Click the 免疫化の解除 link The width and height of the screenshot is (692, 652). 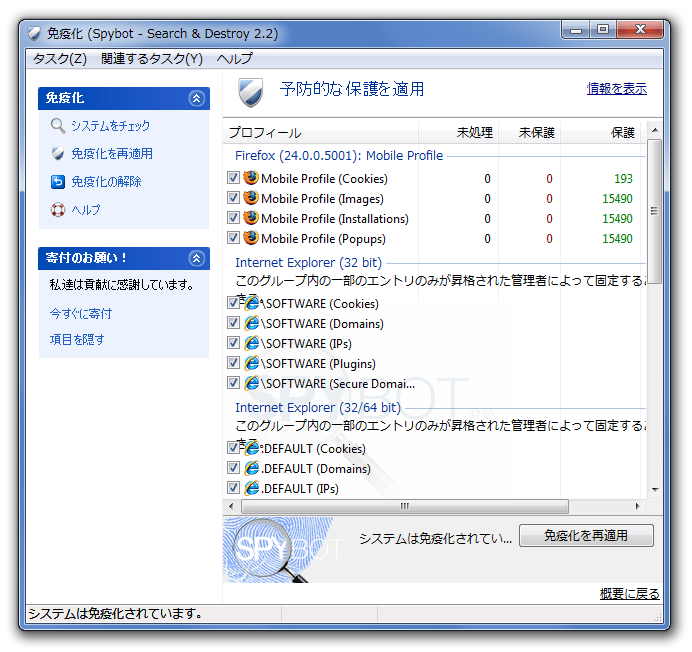tap(106, 181)
